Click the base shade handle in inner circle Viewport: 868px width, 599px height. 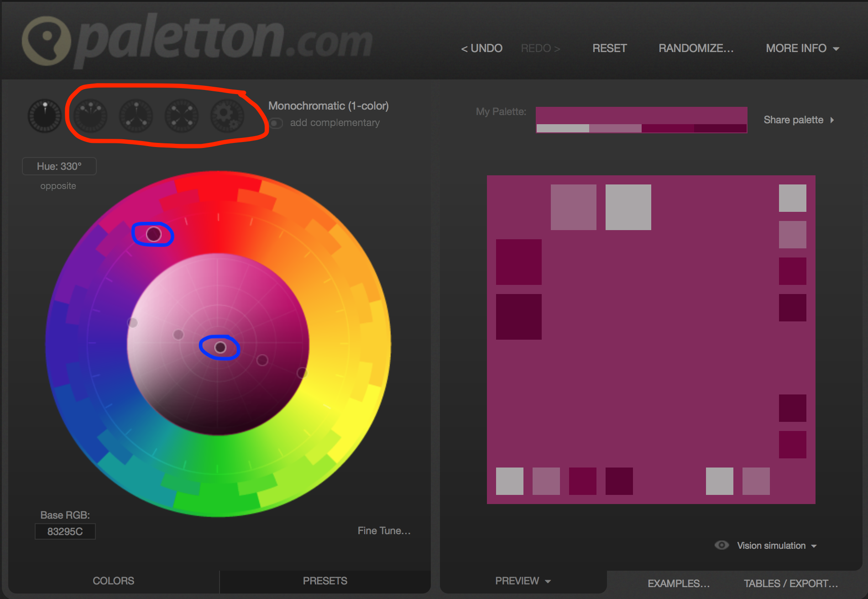coord(220,347)
